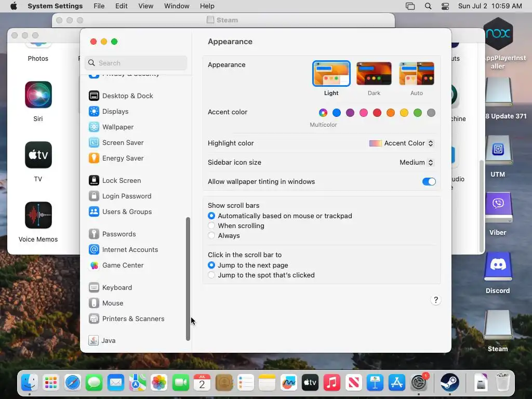Open Users & Groups icon
Image resolution: width=532 pixels, height=399 pixels.
[x=94, y=212]
